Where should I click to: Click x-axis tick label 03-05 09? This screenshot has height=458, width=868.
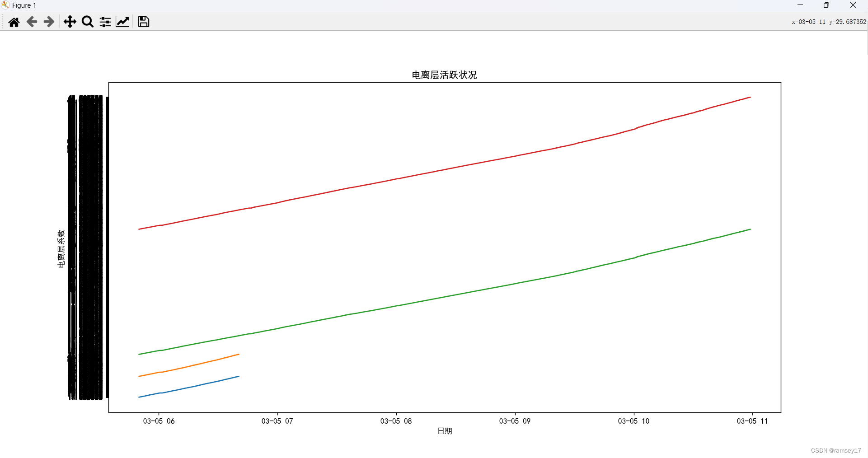pyautogui.click(x=515, y=421)
